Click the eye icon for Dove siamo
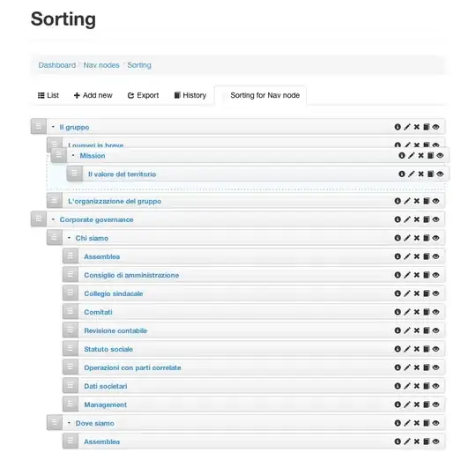Image resolution: width=476 pixels, height=460 pixels. [x=436, y=423]
